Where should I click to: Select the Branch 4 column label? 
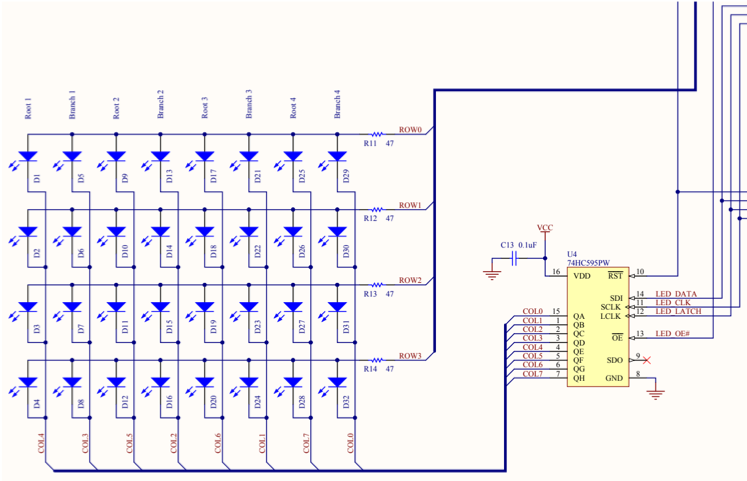pos(337,104)
